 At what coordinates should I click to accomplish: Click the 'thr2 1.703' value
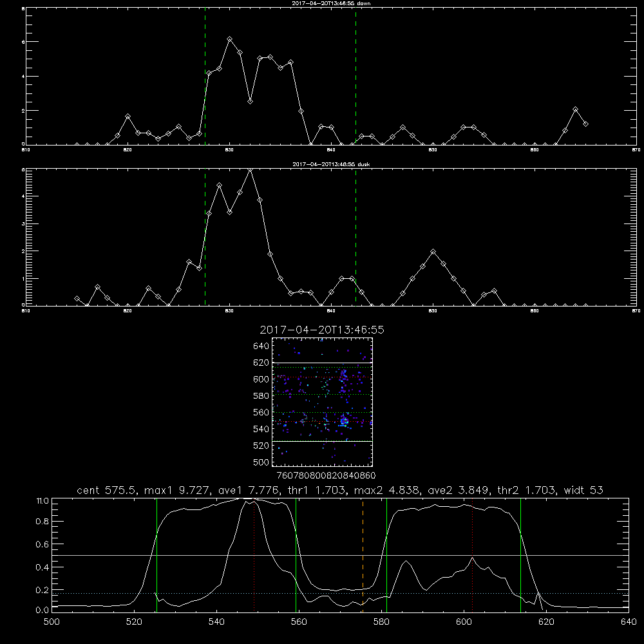[526, 490]
